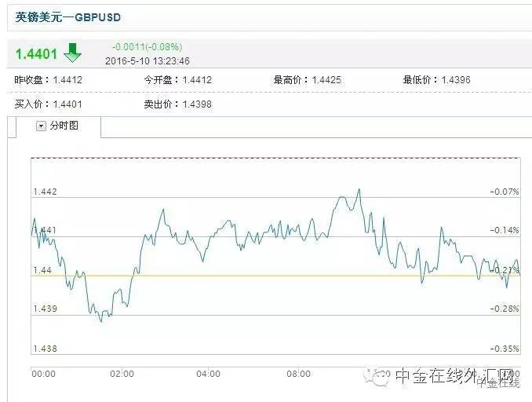Expand the 分时图 dropdown arrow
Image resolution: width=532 pixels, height=402 pixels.
point(41,126)
